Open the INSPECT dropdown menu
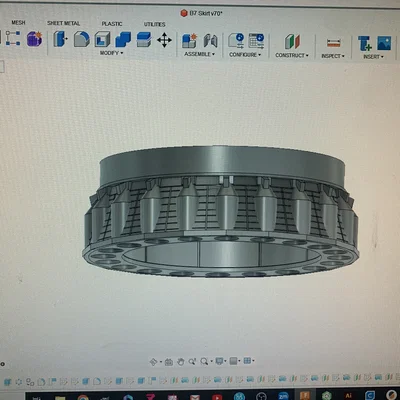The image size is (400, 400). click(x=333, y=56)
